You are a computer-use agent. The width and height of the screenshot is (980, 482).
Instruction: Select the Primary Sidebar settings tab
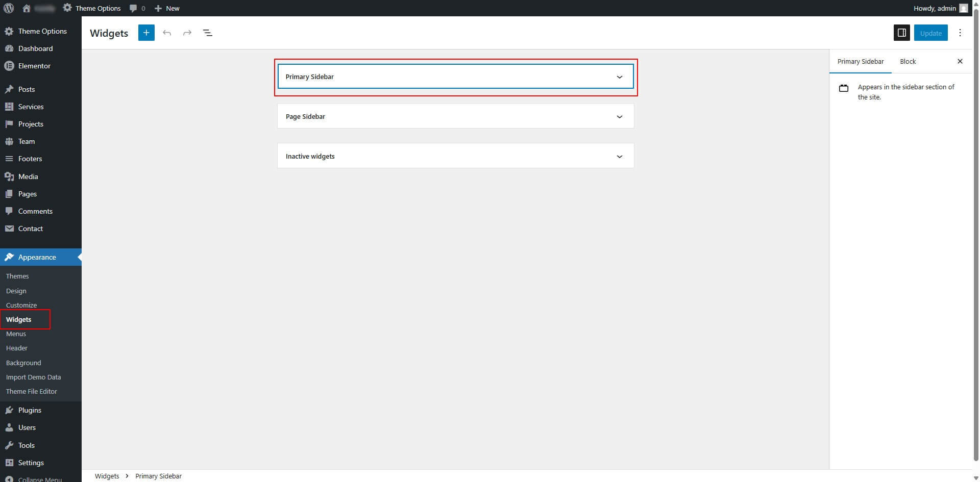[860, 61]
